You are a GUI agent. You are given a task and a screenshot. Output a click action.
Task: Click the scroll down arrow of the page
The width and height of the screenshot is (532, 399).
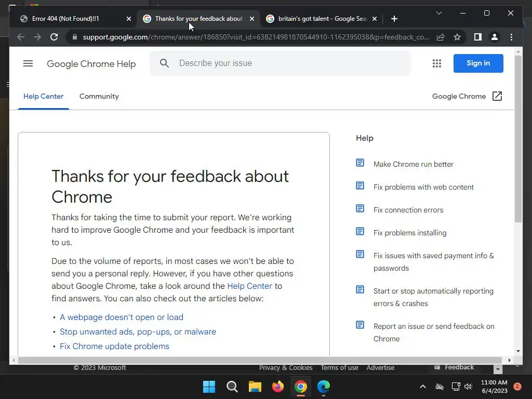coord(518,351)
